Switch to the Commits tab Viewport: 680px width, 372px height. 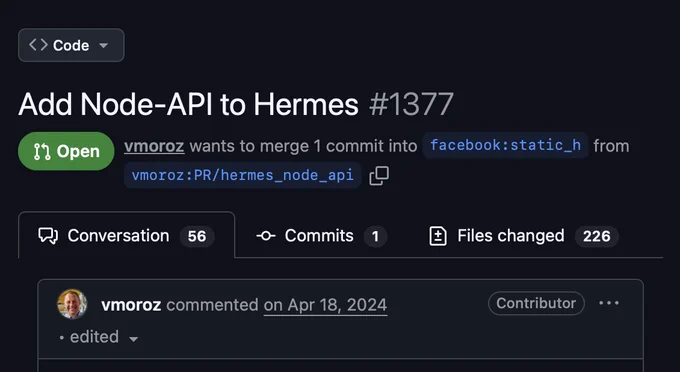tap(321, 236)
